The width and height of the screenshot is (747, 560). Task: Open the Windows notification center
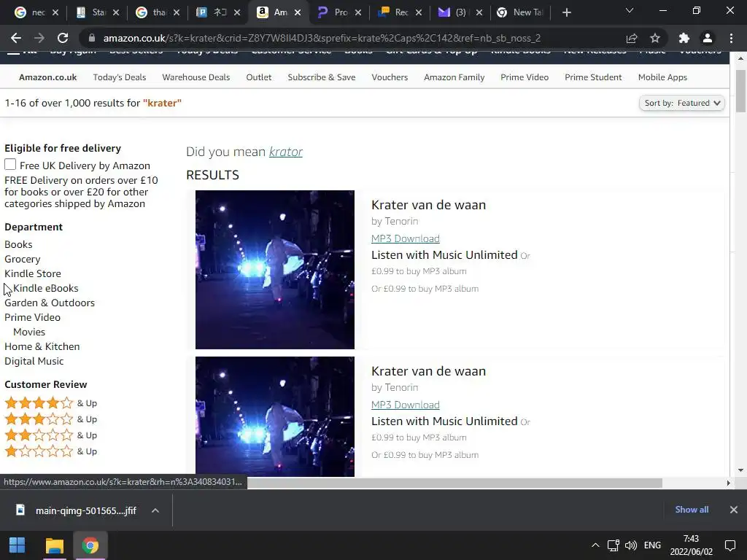click(729, 545)
